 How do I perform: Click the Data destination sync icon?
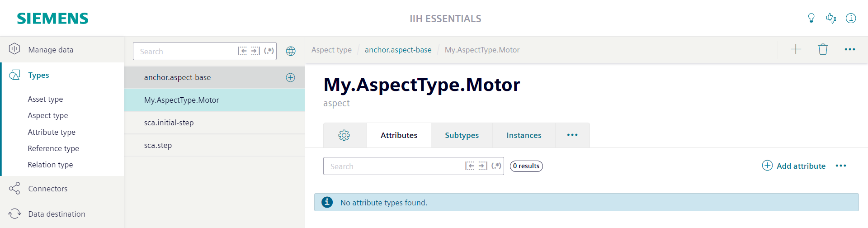14,214
